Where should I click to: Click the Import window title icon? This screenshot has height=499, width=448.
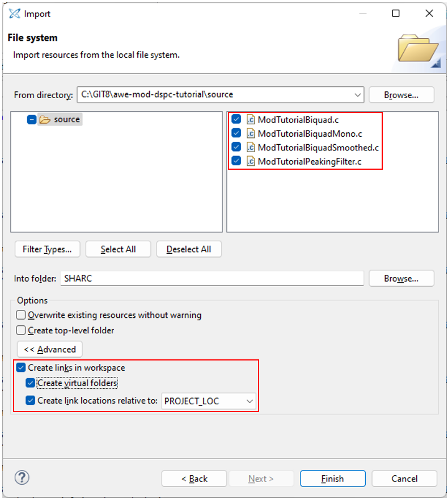click(x=14, y=14)
